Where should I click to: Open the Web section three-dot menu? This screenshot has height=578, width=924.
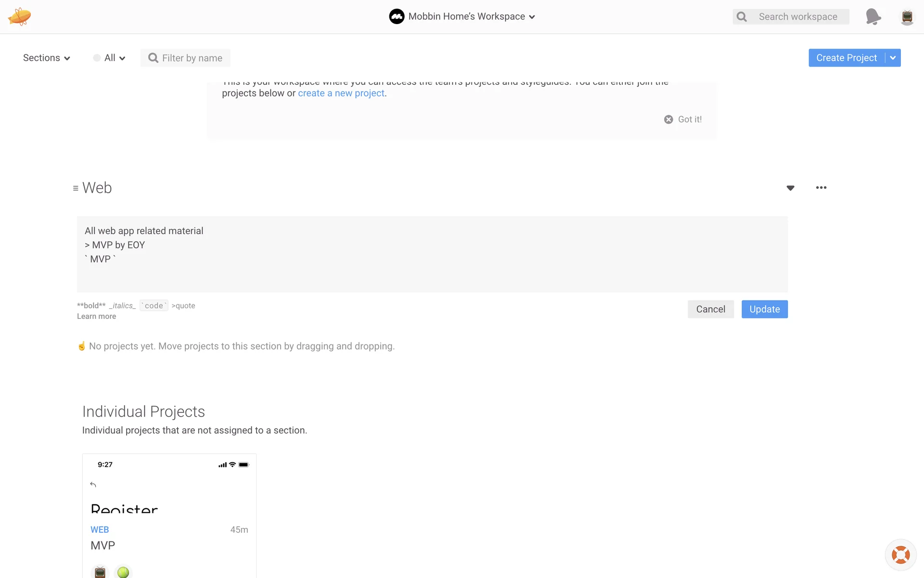[x=821, y=188]
